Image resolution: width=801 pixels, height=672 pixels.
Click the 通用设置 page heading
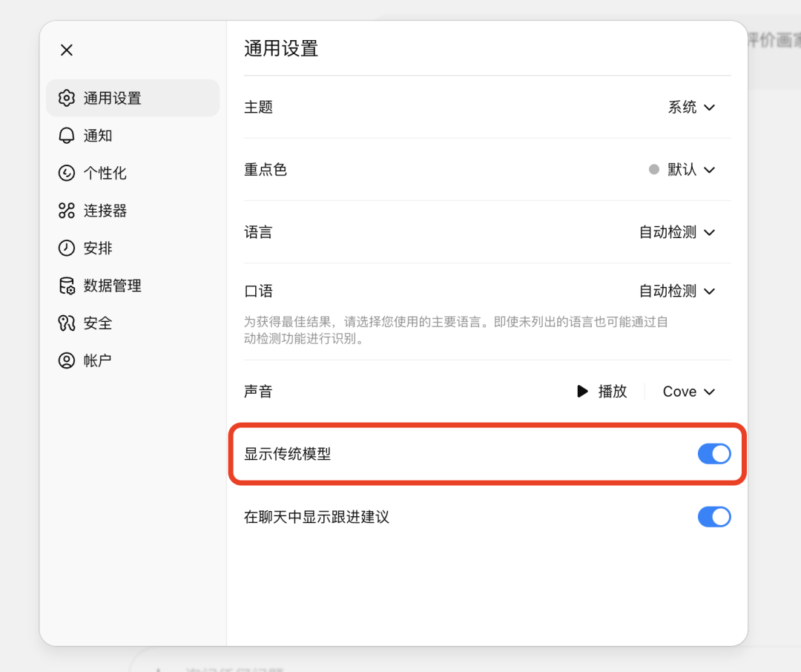(282, 49)
